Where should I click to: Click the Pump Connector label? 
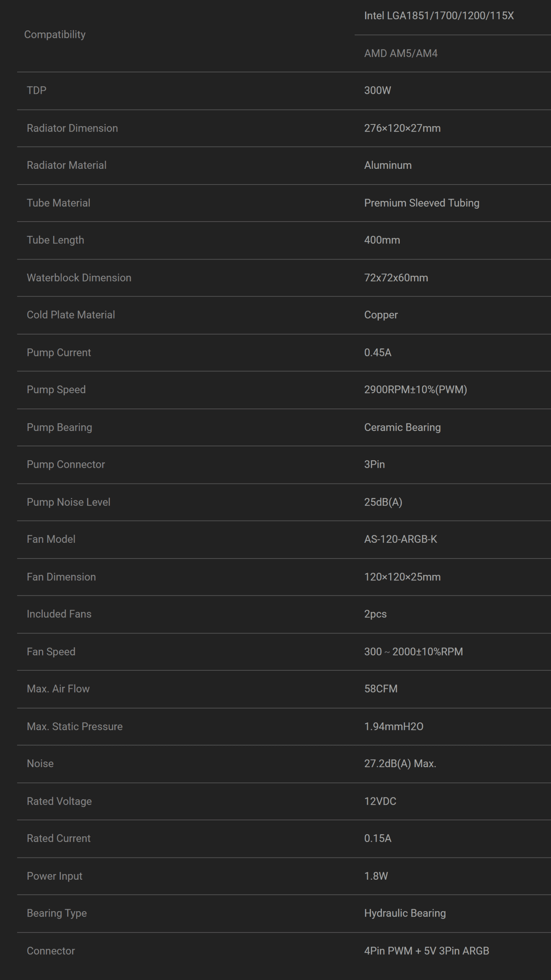[x=66, y=464]
